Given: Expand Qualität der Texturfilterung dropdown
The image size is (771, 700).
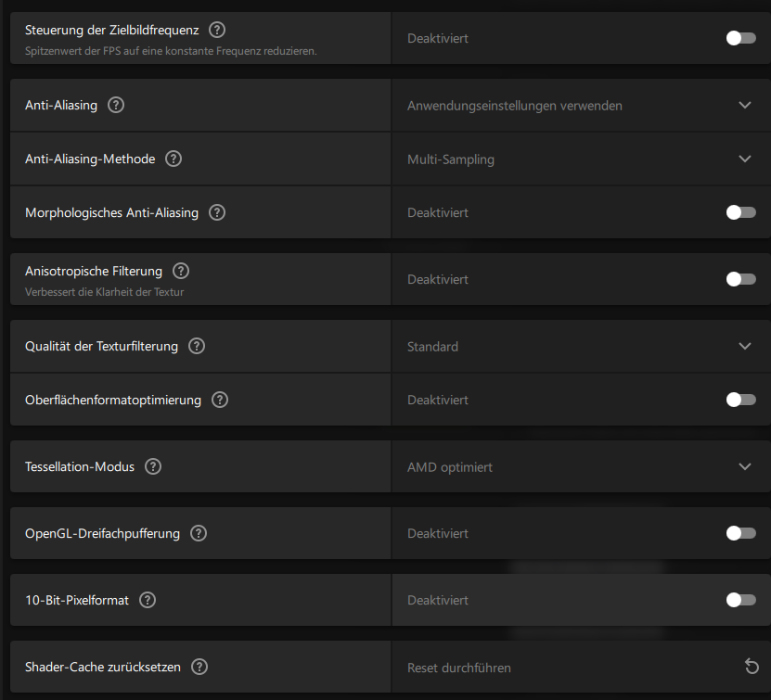Looking at the screenshot, I should (x=744, y=346).
